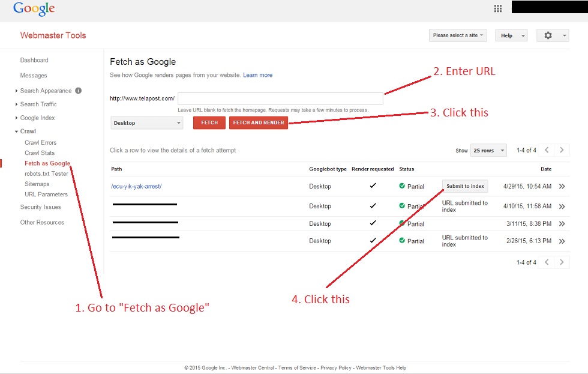Click the Learn more link
The height and width of the screenshot is (374, 588).
pyautogui.click(x=257, y=75)
